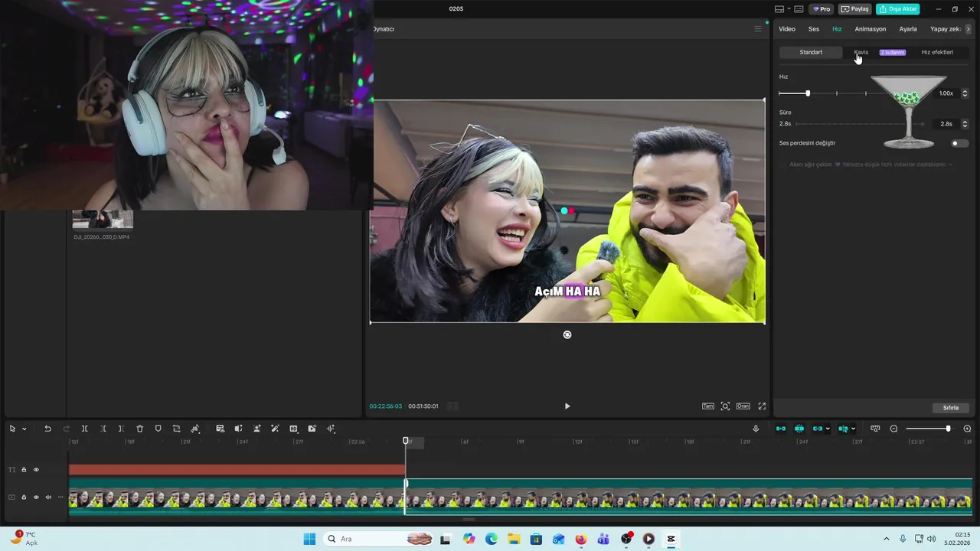The height and width of the screenshot is (551, 980).
Task: Expand linkage options dropdown arrow
Action: (828, 429)
